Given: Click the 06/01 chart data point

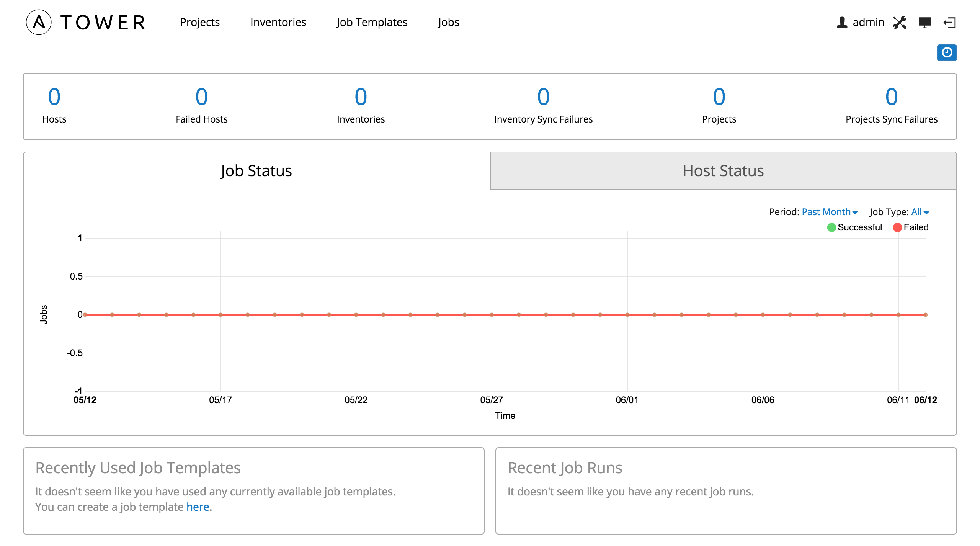Looking at the screenshot, I should (x=627, y=315).
